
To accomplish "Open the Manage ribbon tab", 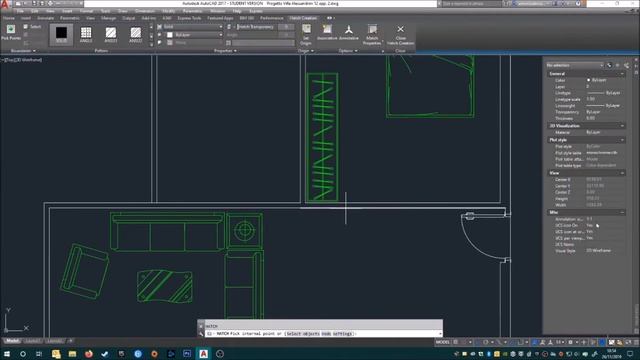I will tap(108, 18).
